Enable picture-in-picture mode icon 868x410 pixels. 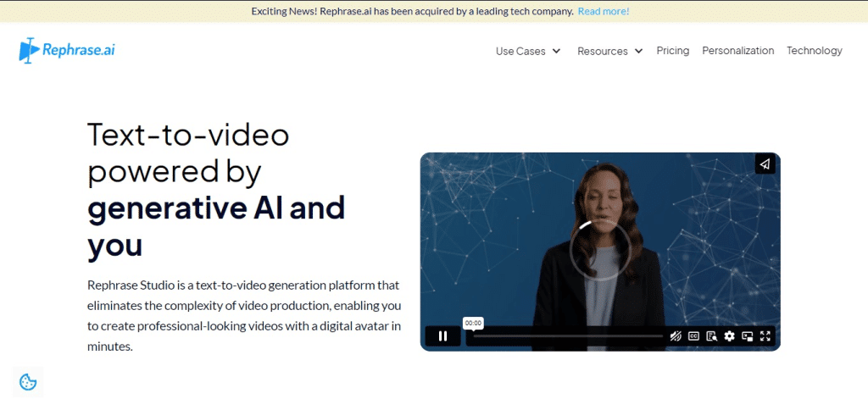click(x=748, y=335)
